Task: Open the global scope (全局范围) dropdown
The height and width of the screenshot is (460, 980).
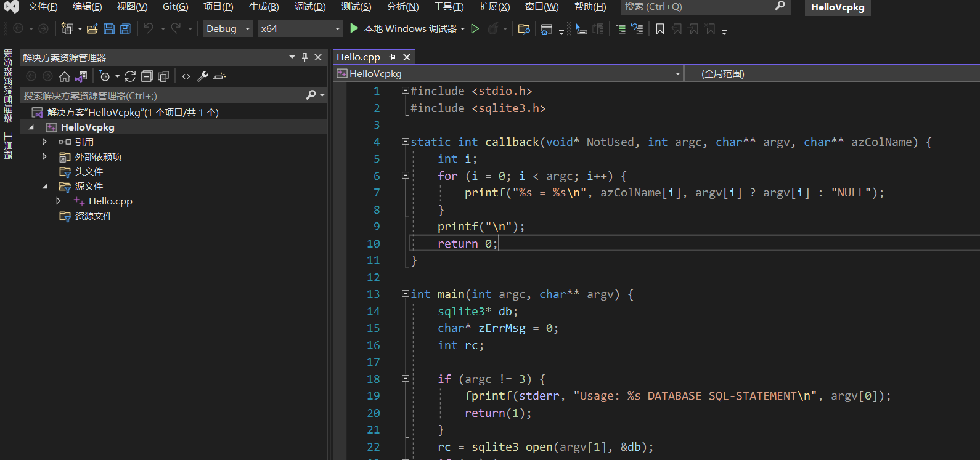Action: [x=833, y=73]
